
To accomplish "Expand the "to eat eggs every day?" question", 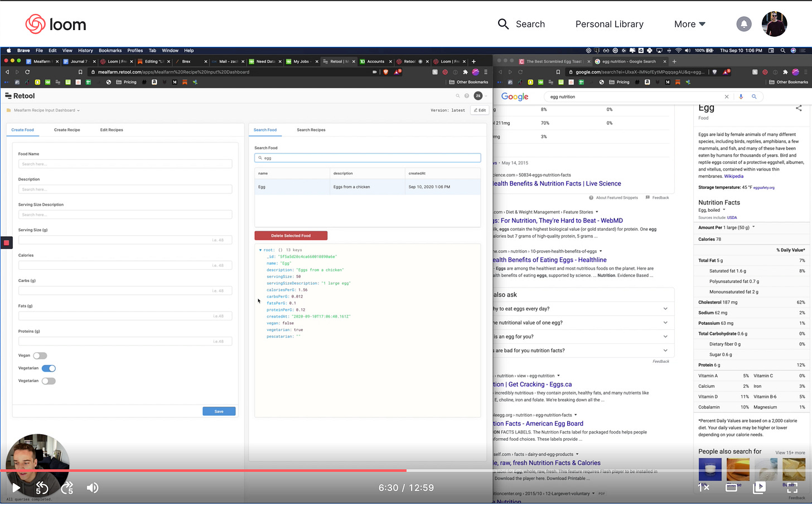I will click(665, 309).
